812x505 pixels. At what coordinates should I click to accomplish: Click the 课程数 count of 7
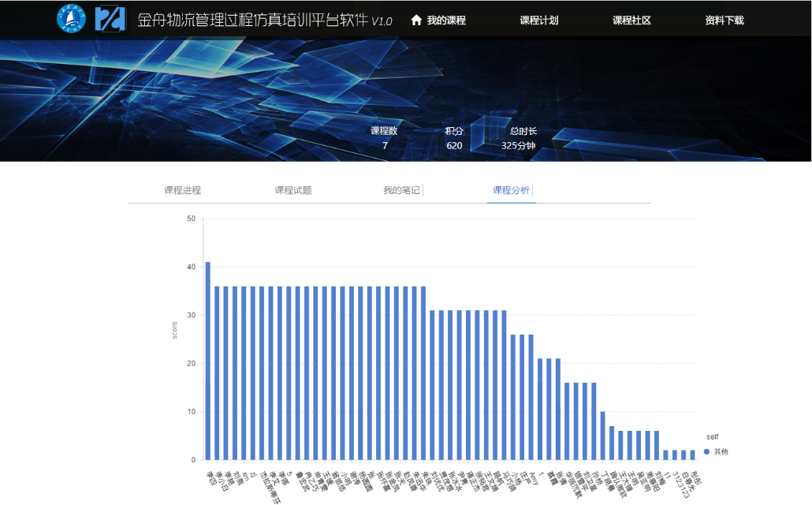click(x=384, y=146)
